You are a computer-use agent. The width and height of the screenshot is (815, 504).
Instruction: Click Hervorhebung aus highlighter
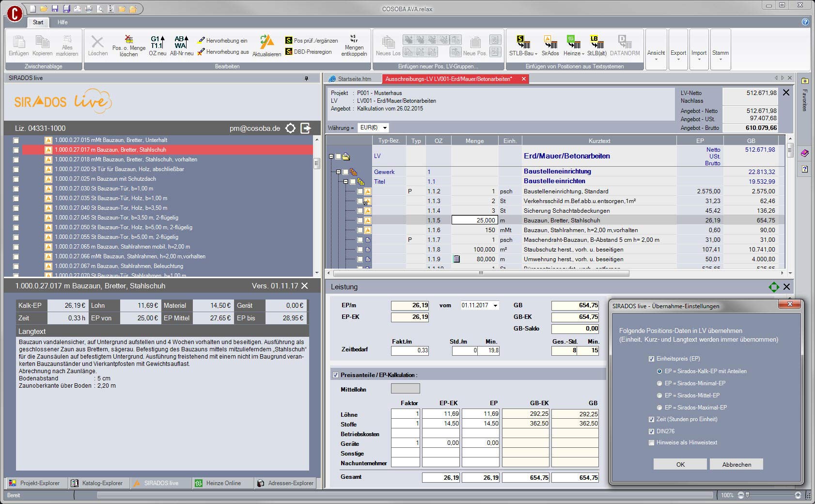pos(223,52)
